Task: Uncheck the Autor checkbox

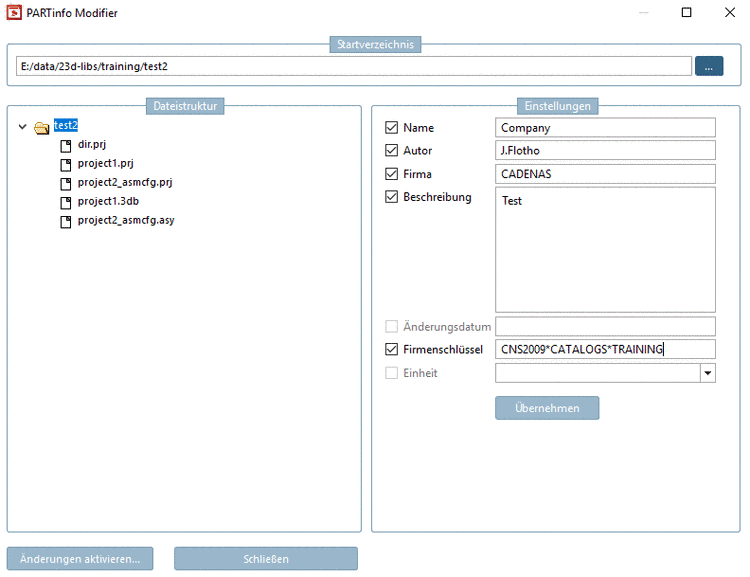Action: (391, 150)
